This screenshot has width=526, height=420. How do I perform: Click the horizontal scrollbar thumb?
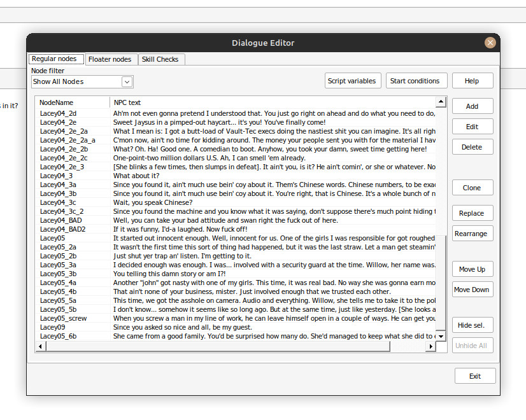(x=218, y=346)
